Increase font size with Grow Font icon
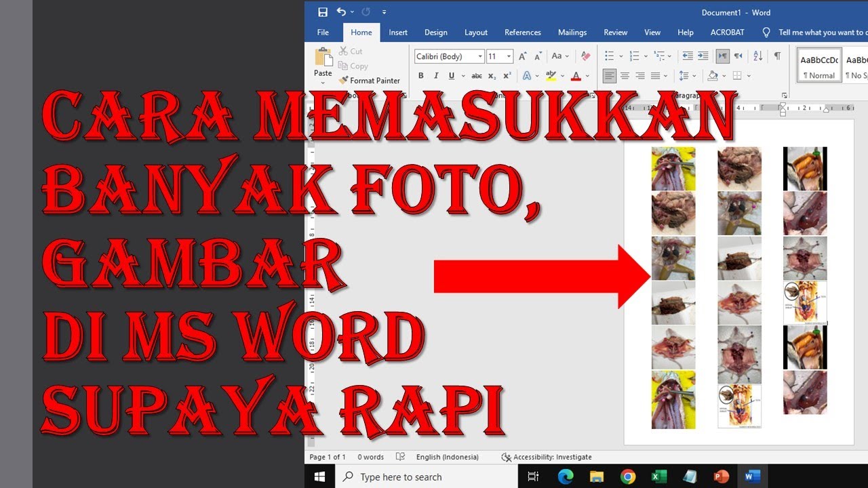The width and height of the screenshot is (868, 488). (523, 57)
